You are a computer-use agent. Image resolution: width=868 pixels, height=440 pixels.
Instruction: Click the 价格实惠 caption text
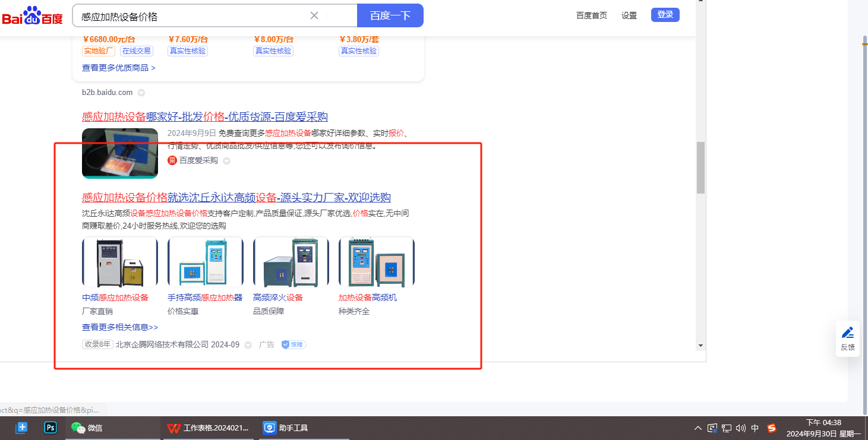point(183,311)
